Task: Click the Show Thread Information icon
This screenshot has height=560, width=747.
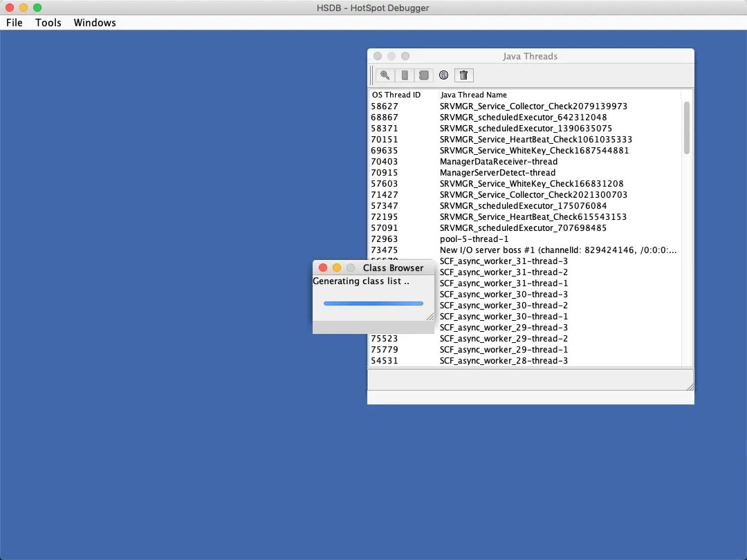Action: point(443,75)
